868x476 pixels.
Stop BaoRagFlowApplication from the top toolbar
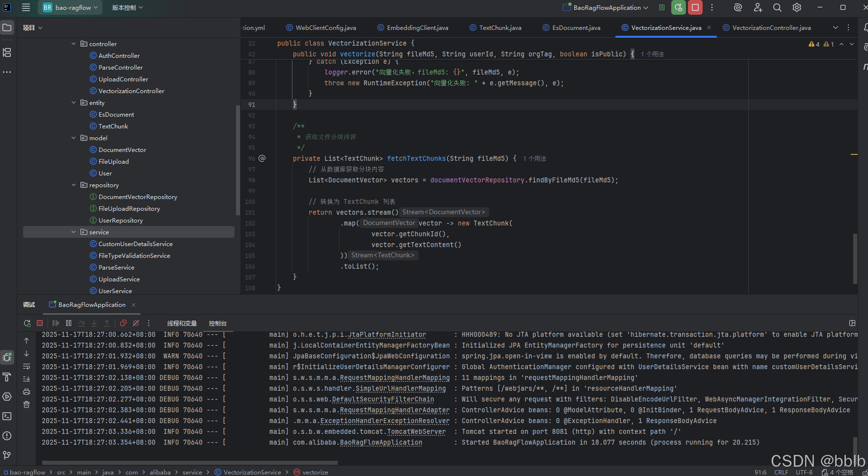[695, 7]
